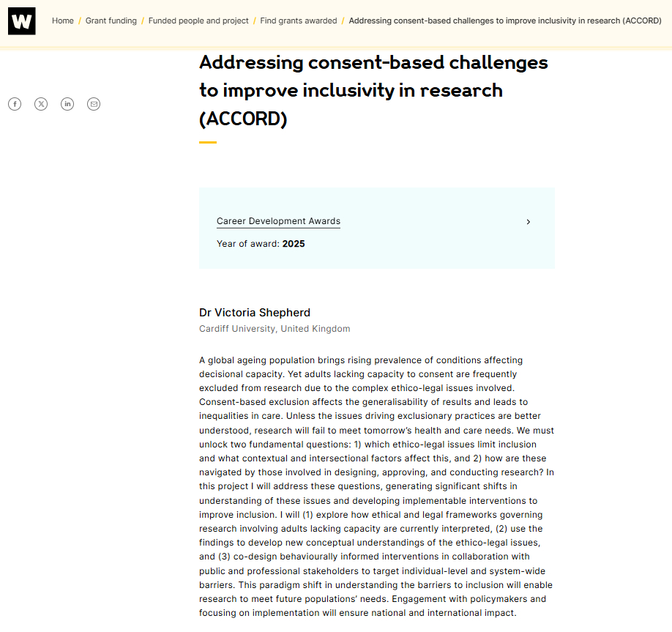
Task: Click the chevron arrow in the award card
Action: point(529,222)
